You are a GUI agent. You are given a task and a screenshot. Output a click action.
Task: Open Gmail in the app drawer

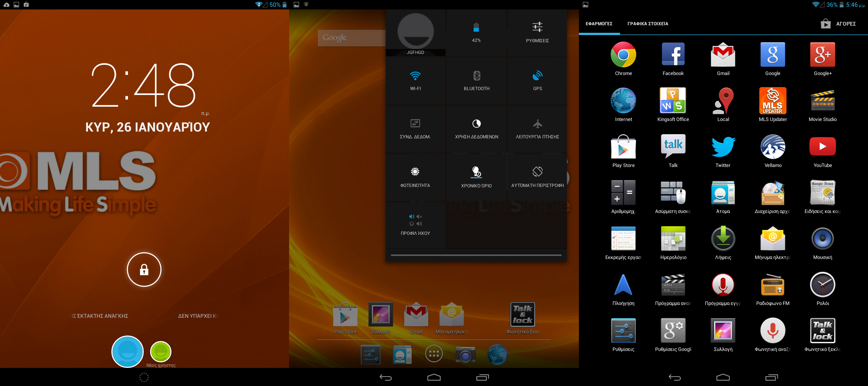coord(723,55)
